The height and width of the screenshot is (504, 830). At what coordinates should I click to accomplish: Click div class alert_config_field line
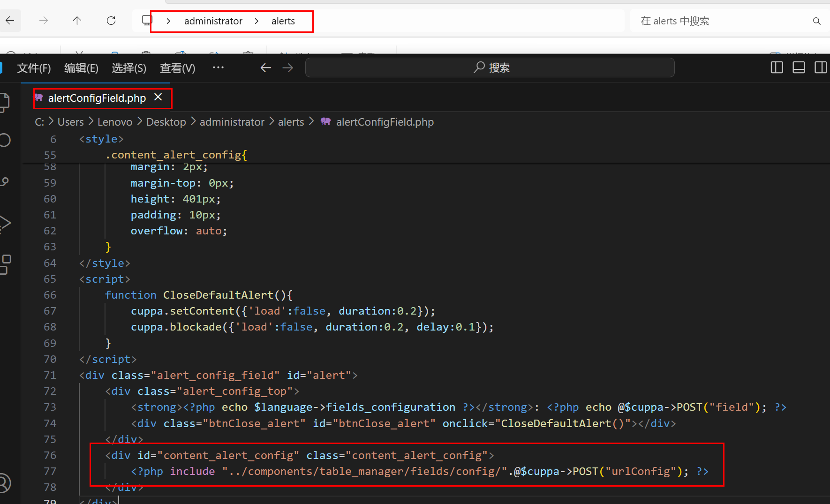[x=219, y=375]
